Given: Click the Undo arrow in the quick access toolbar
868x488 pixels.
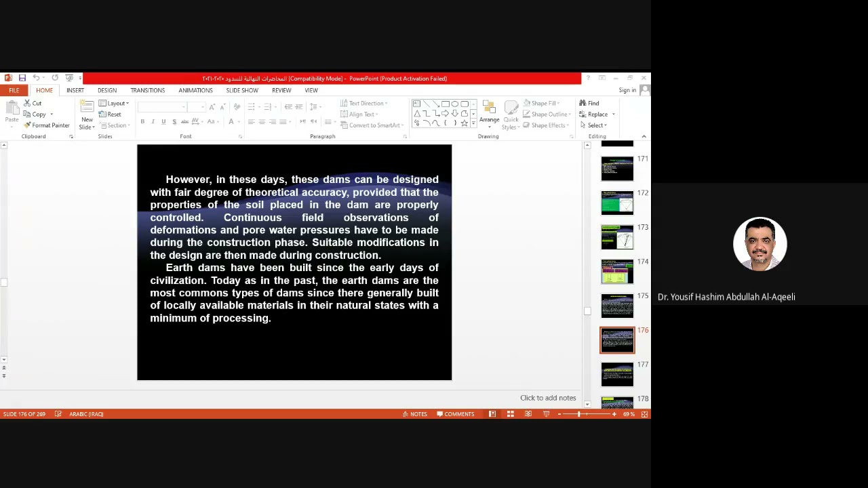Looking at the screenshot, I should coord(36,78).
